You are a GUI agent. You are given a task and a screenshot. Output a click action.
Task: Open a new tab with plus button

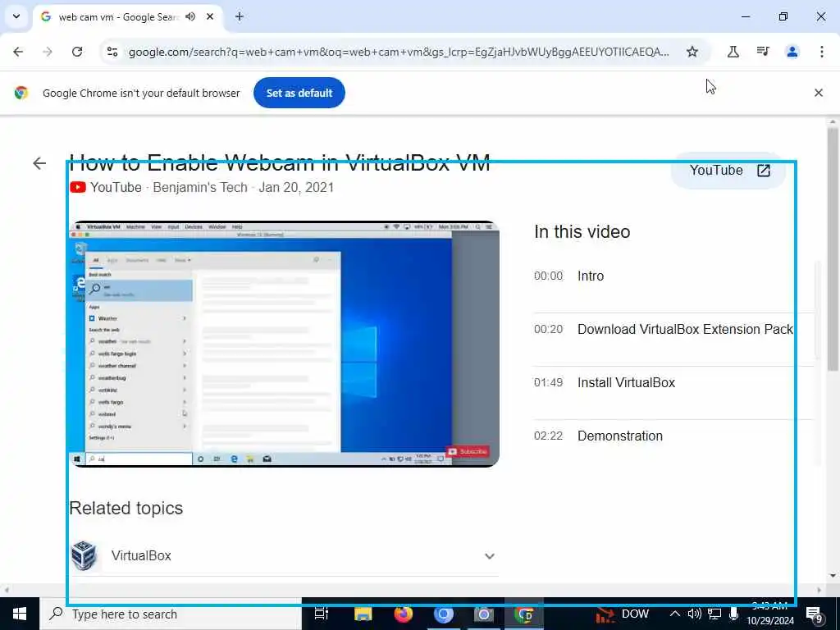240,16
